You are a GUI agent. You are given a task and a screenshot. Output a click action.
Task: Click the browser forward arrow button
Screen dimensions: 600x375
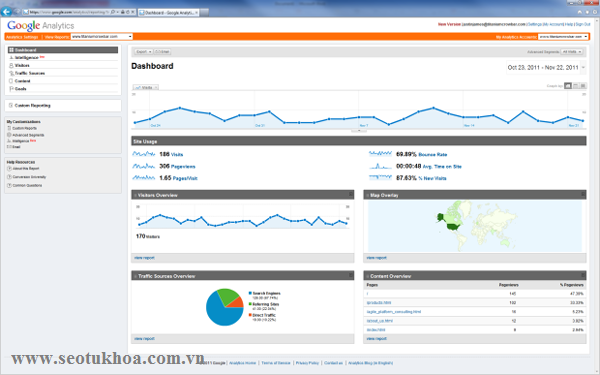coord(17,12)
